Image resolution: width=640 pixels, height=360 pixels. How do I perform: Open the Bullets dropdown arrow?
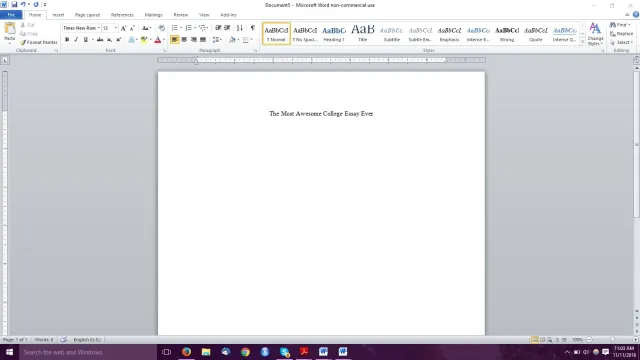click(x=181, y=28)
